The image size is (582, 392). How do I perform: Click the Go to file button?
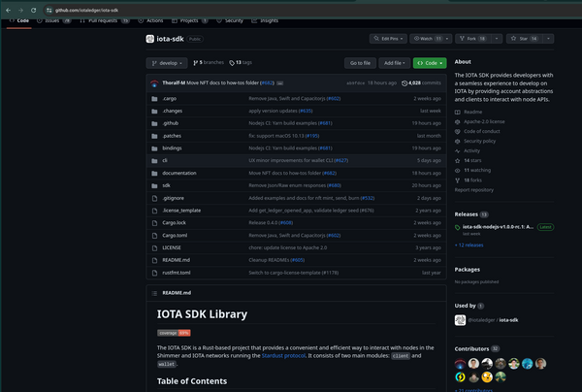pyautogui.click(x=360, y=63)
